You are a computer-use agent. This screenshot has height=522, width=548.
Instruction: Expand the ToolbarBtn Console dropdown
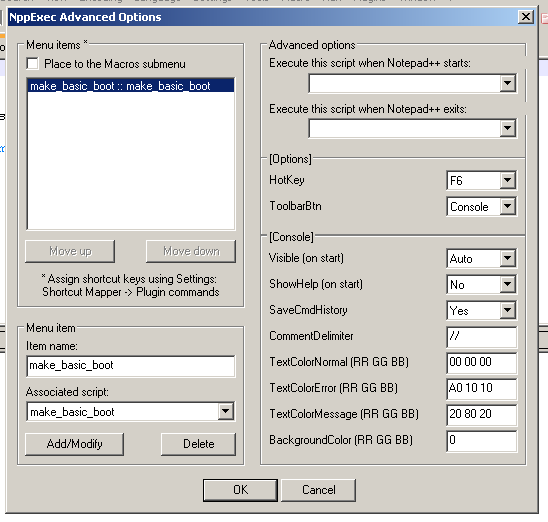[x=507, y=206]
